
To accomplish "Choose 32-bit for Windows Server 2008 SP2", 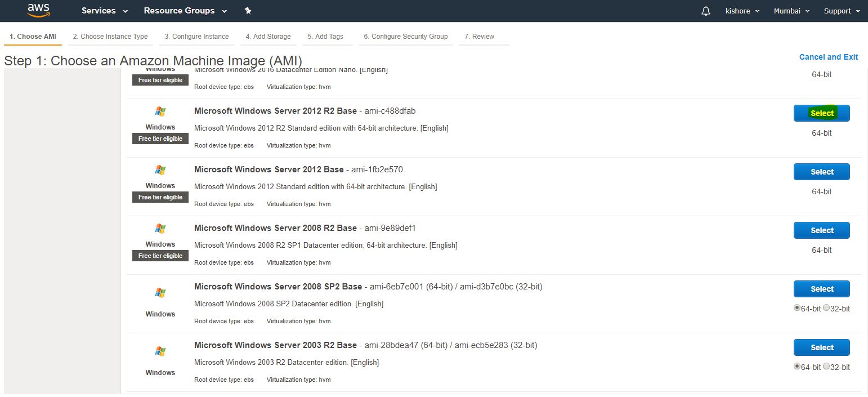I will pyautogui.click(x=826, y=308).
